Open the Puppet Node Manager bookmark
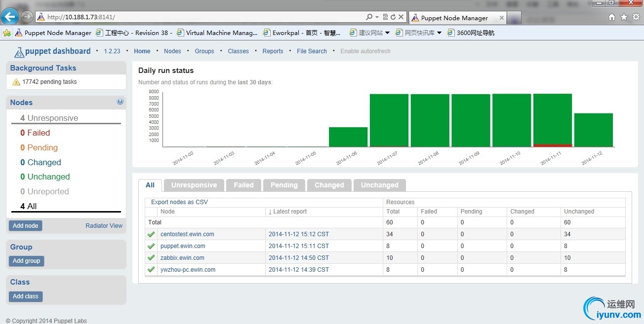 click(x=53, y=33)
